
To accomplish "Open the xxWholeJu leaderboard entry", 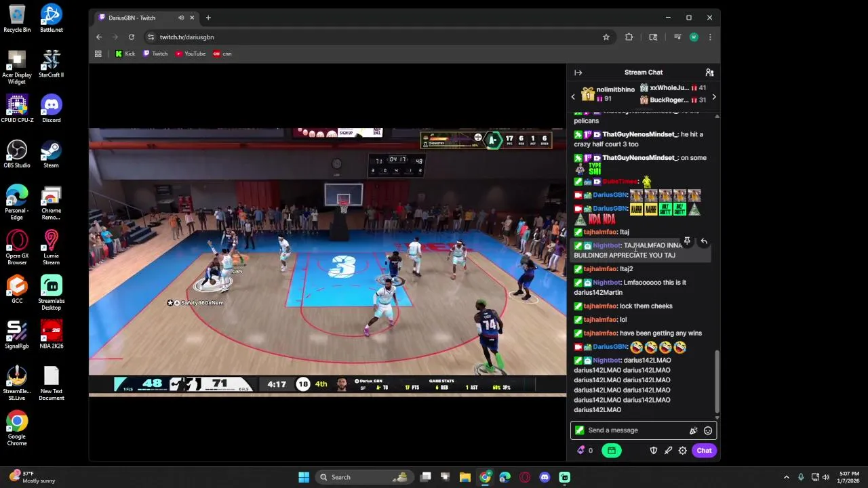I will point(673,88).
